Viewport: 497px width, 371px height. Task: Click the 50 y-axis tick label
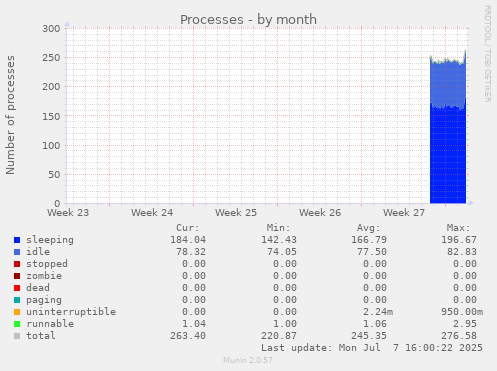[x=54, y=174]
